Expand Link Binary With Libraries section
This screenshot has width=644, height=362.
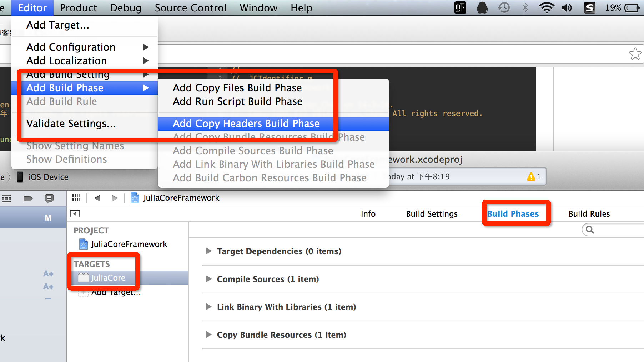[208, 307]
